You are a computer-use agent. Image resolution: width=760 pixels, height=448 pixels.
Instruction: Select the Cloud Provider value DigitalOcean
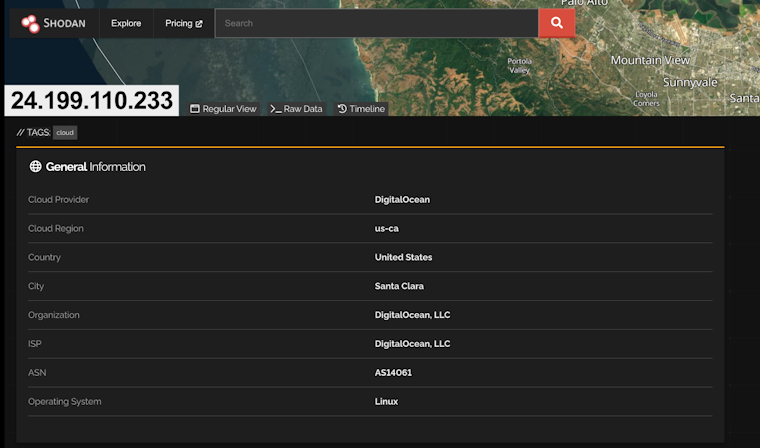(x=402, y=200)
